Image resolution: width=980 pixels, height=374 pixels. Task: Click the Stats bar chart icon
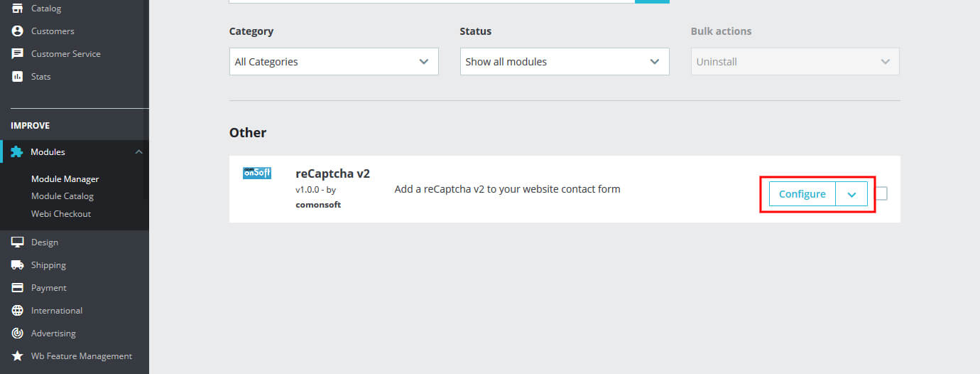pyautogui.click(x=18, y=77)
